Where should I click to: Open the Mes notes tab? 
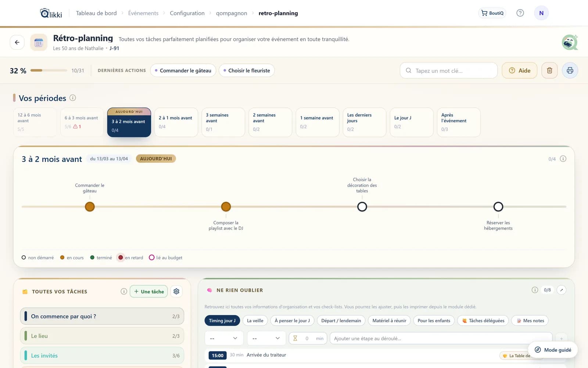(x=530, y=321)
